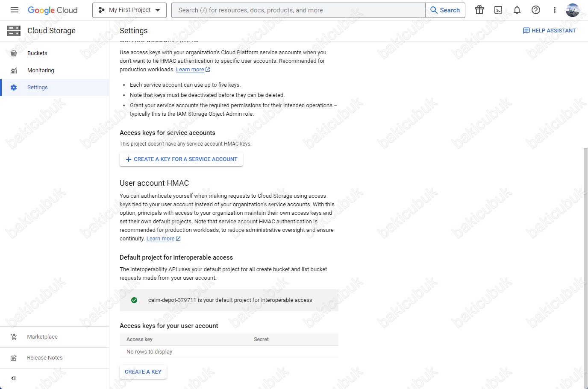The width and height of the screenshot is (588, 389).
Task: Open the user account avatar
Action: pyautogui.click(x=573, y=10)
